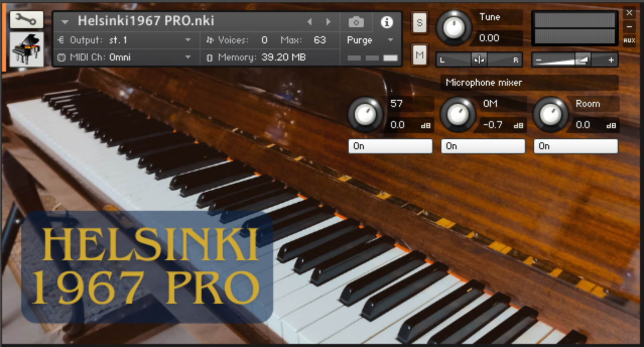The height and width of the screenshot is (347, 644).
Task: Solo the instrument with S button
Action: click(x=420, y=23)
